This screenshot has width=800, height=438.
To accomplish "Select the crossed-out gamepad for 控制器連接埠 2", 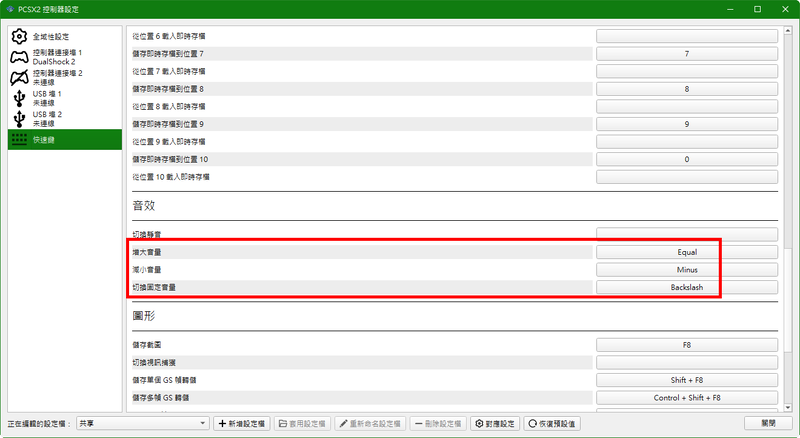I will [19, 78].
